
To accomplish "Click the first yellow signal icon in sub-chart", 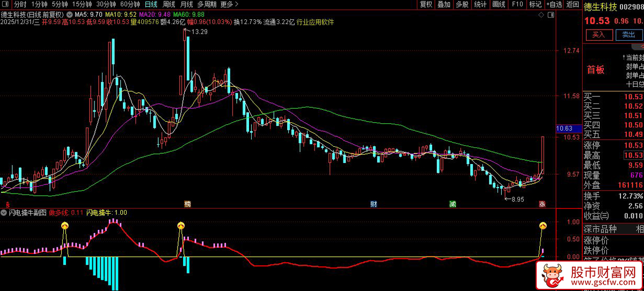I will click(65, 226).
